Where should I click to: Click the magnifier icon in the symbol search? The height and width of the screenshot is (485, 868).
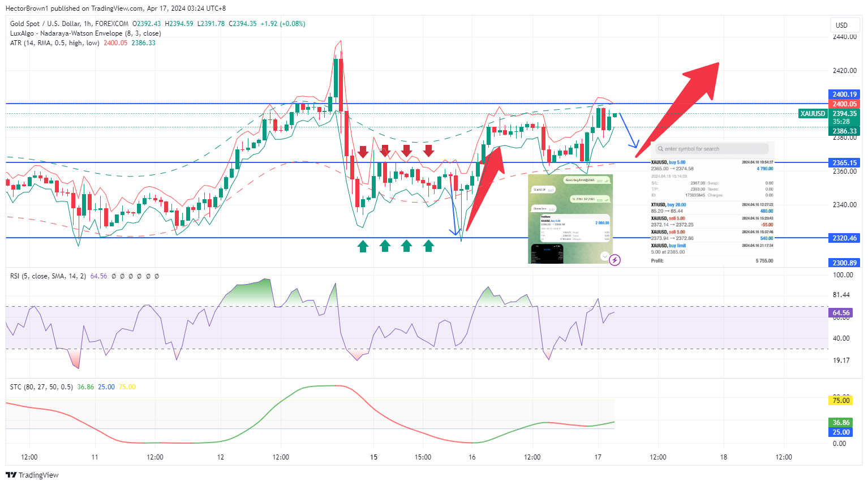(660, 149)
